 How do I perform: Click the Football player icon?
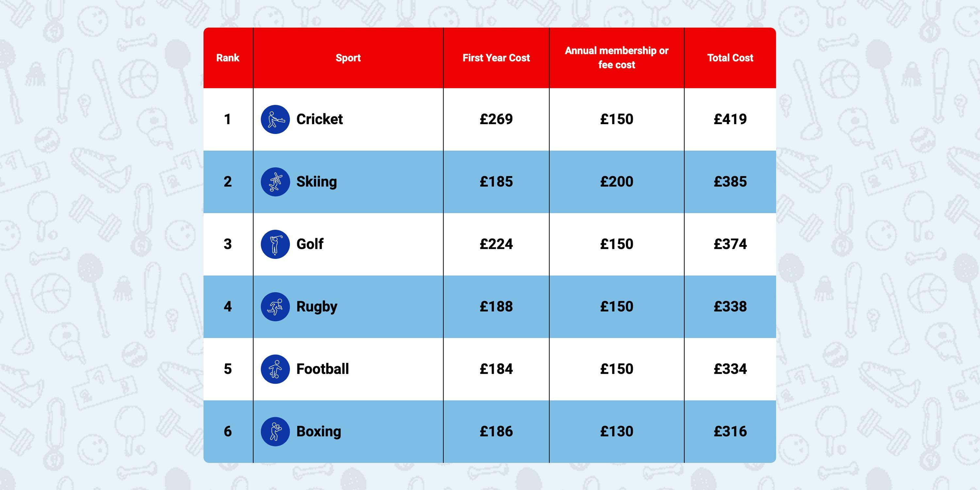click(x=275, y=369)
